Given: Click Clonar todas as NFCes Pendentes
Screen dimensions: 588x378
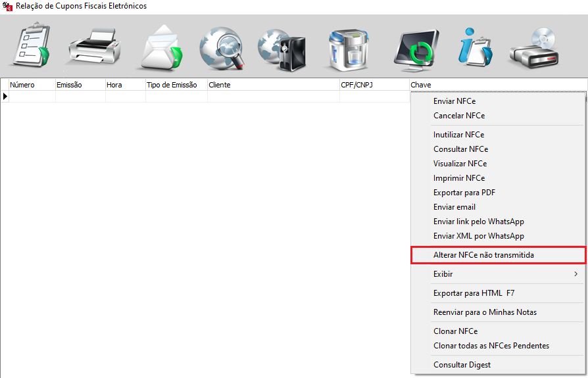Looking at the screenshot, I should (x=491, y=346).
